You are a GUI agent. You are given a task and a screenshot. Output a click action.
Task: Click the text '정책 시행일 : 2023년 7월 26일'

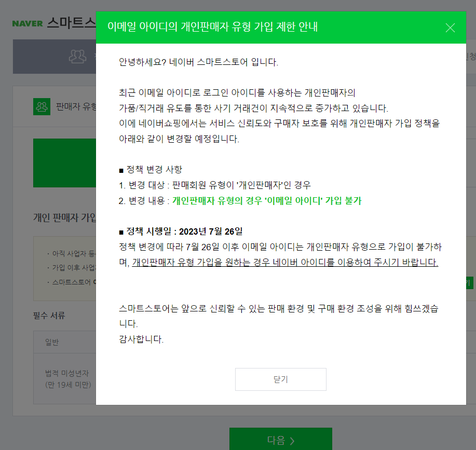pyautogui.click(x=184, y=231)
